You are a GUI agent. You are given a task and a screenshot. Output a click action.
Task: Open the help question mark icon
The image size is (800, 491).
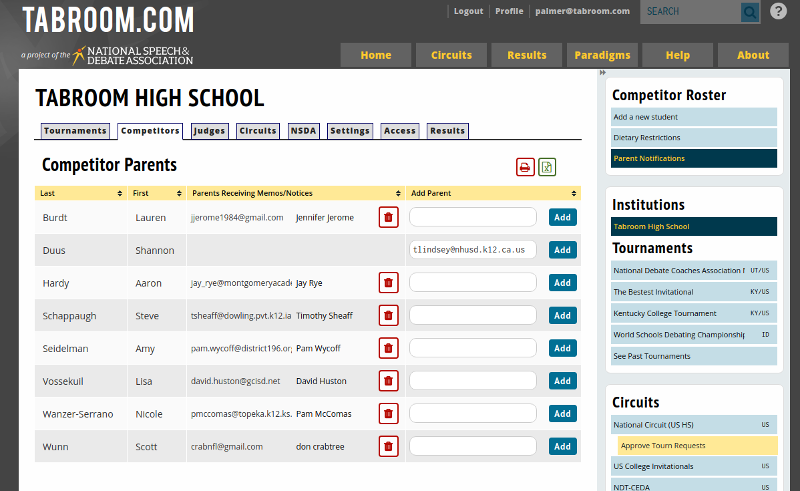coord(779,11)
